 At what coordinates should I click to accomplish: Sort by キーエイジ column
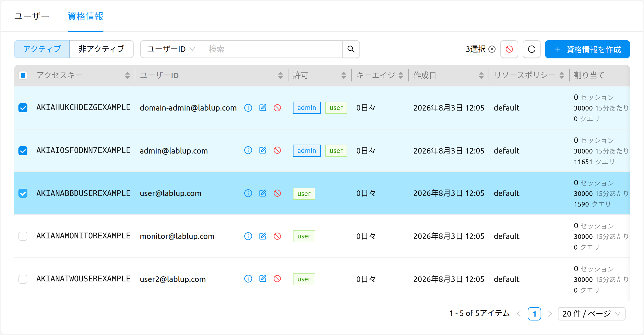point(401,75)
